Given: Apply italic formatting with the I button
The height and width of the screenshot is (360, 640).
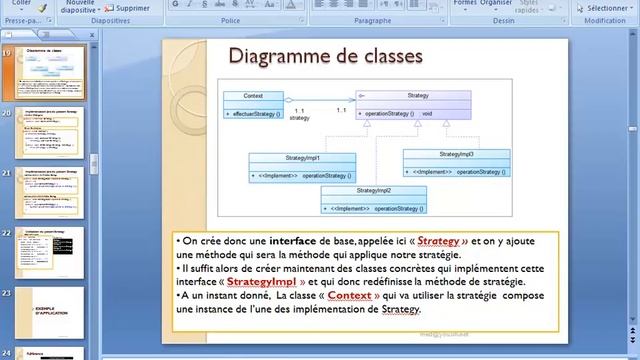Looking at the screenshot, I should pyautogui.click(x=190, y=4).
